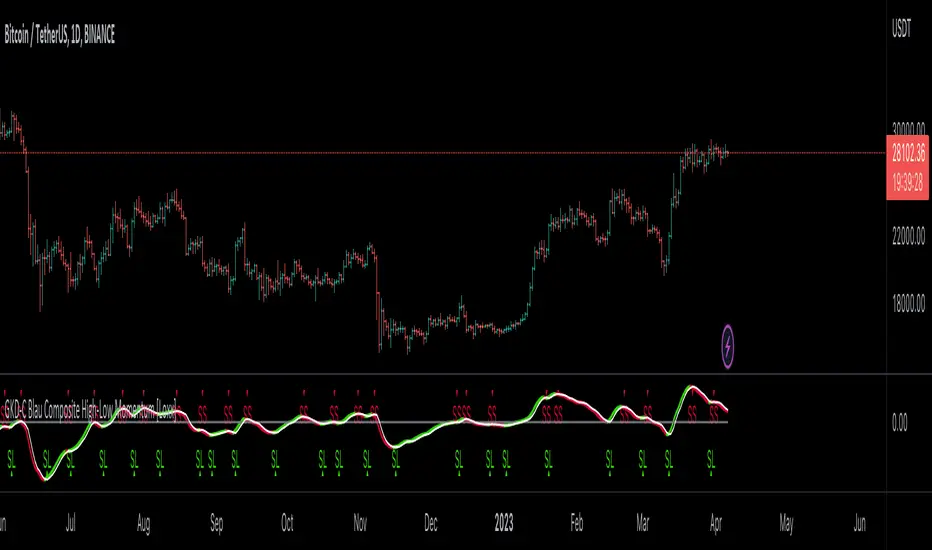Image resolution: width=932 pixels, height=550 pixels.
Task: Click the Oct label on time axis
Action: coord(287,523)
